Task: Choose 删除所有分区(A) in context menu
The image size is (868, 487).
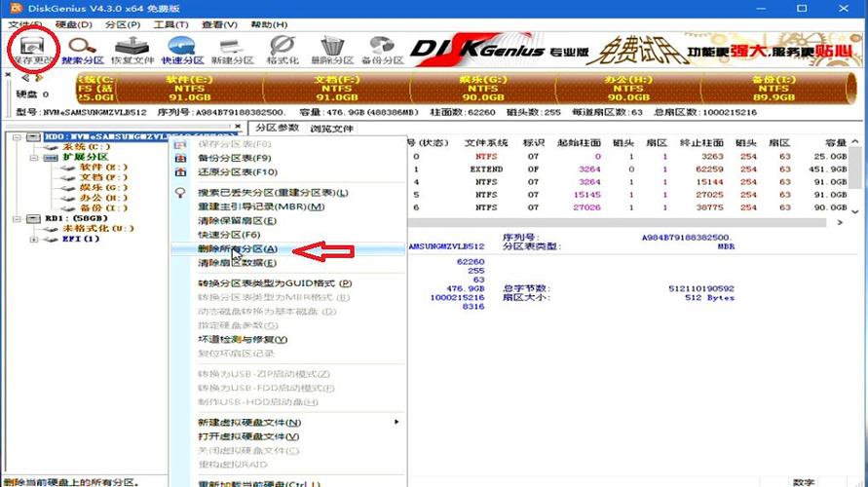Action: 238,249
